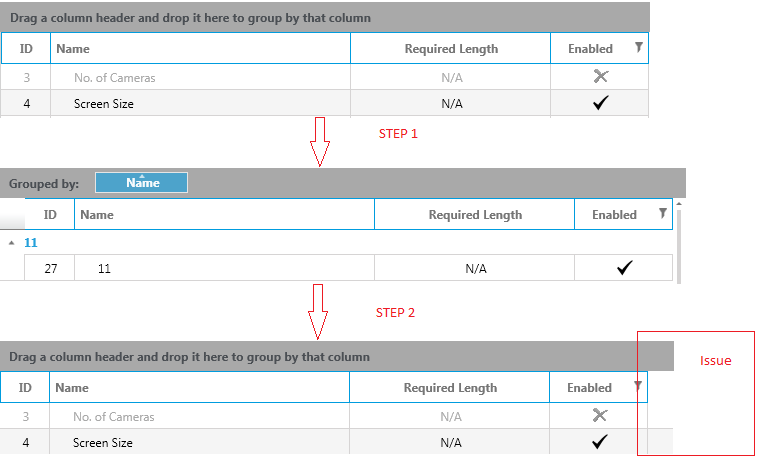The height and width of the screenshot is (457, 766).
Task: Toggle Enabled checkmark for Screen Size, top grid
Action: pos(601,103)
